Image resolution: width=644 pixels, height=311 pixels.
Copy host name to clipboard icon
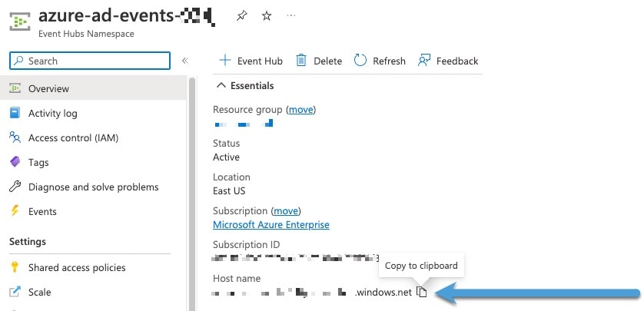(422, 292)
